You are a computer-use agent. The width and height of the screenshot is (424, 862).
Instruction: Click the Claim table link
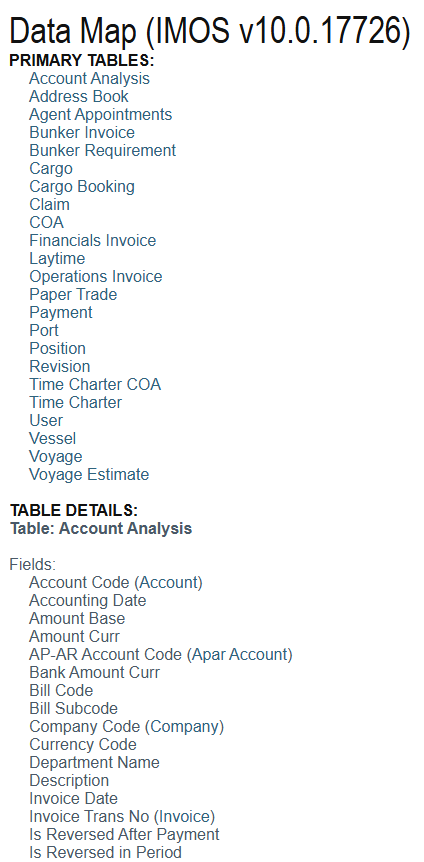coord(49,205)
